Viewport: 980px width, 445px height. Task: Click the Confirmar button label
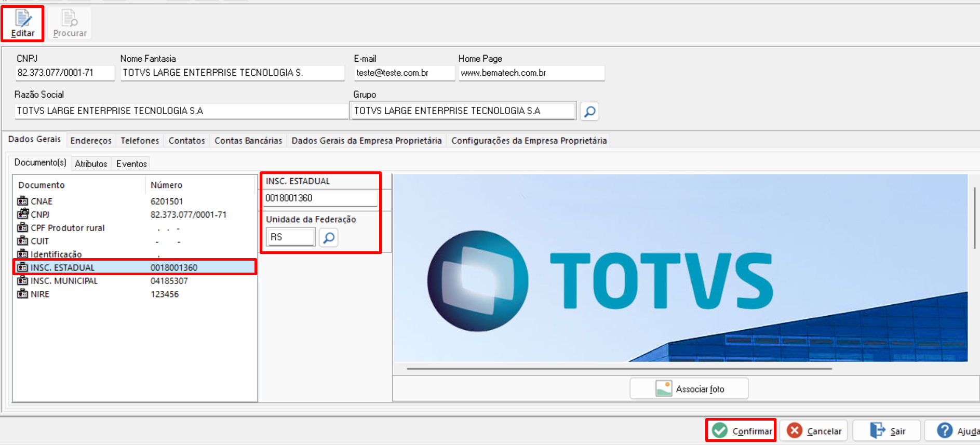tap(752, 431)
